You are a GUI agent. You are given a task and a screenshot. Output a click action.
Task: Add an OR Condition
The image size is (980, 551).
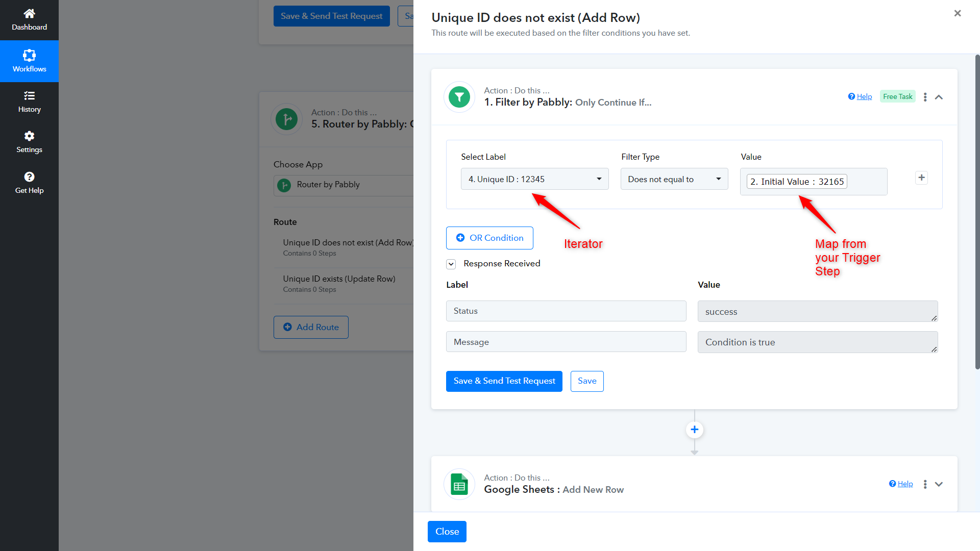(x=489, y=238)
